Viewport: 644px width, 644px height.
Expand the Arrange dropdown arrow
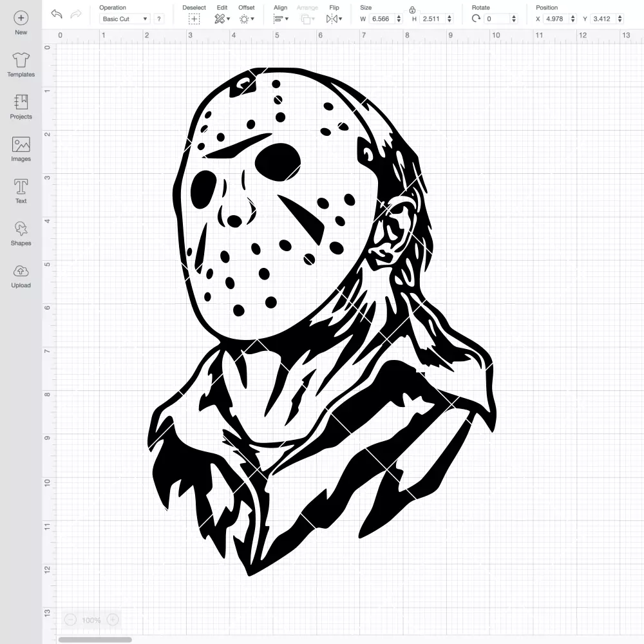point(314,19)
